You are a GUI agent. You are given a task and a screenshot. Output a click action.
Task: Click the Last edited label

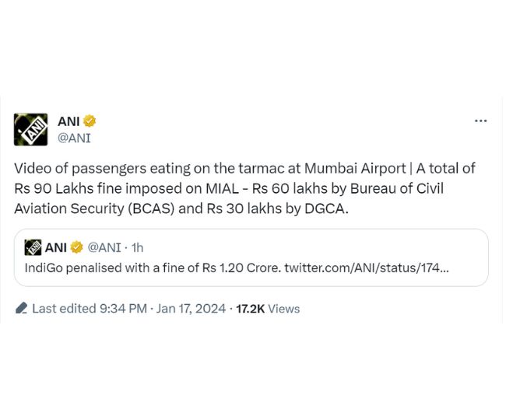pyautogui.click(x=64, y=309)
